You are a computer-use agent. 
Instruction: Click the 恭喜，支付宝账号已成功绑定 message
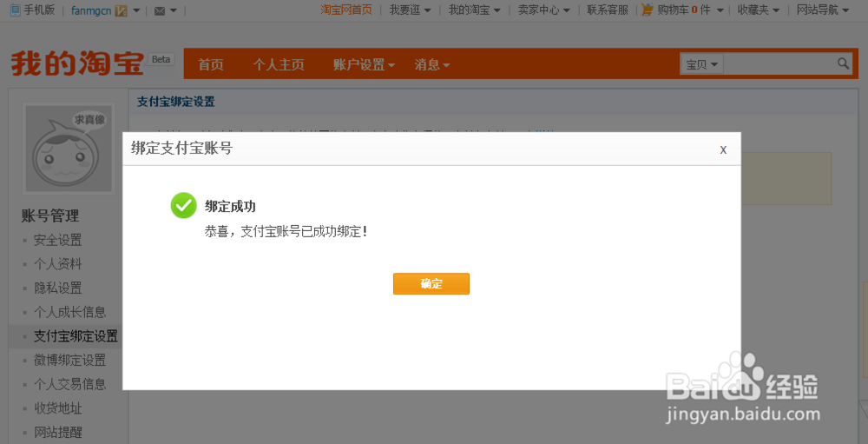coord(286,232)
